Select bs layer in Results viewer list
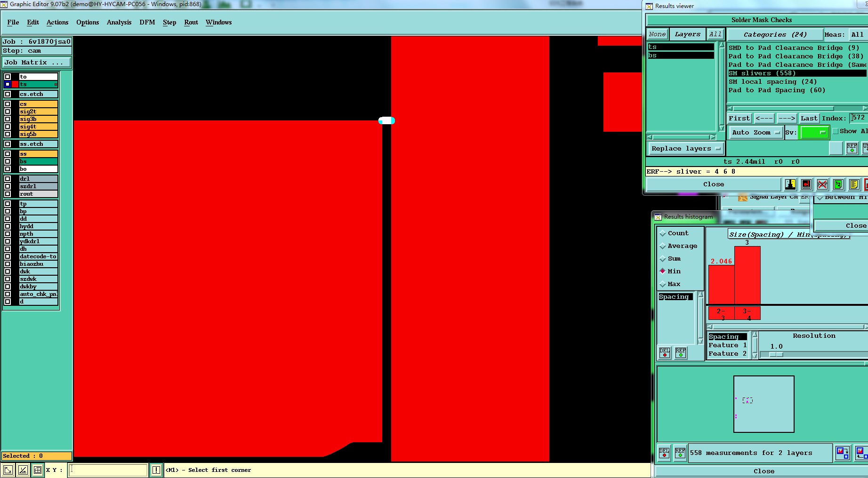Image resolution: width=868 pixels, height=478 pixels. coord(681,56)
